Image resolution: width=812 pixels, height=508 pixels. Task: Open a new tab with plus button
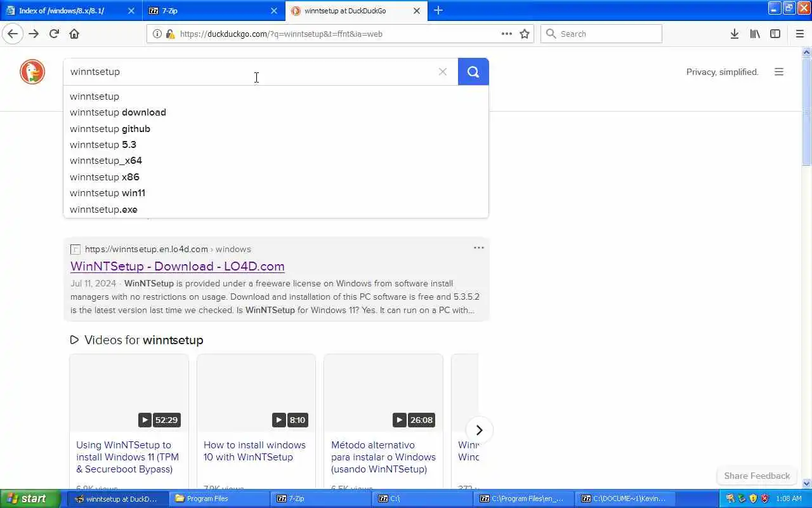pyautogui.click(x=438, y=10)
